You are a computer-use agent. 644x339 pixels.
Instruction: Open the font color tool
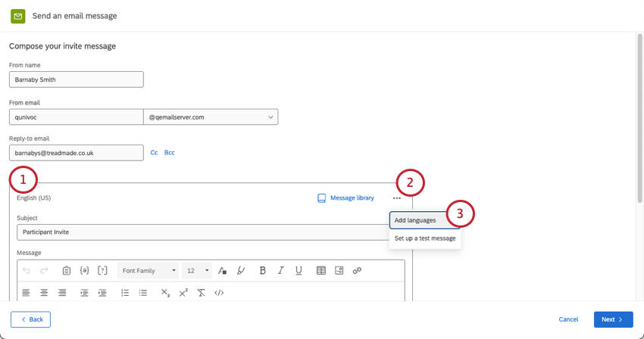[x=222, y=270]
